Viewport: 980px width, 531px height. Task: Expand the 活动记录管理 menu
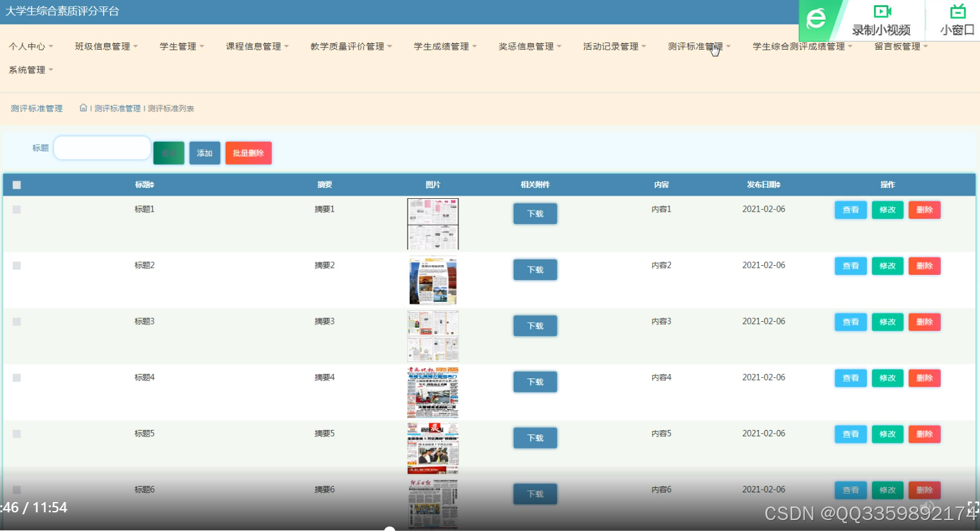(614, 46)
